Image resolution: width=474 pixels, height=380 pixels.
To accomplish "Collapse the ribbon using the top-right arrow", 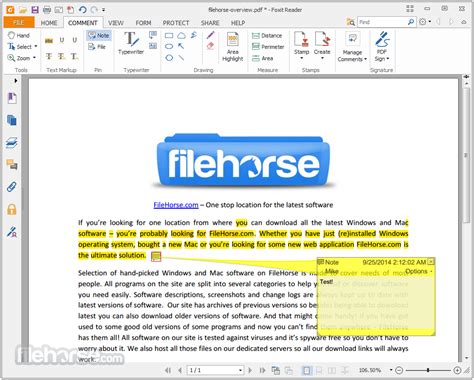I will point(464,22).
